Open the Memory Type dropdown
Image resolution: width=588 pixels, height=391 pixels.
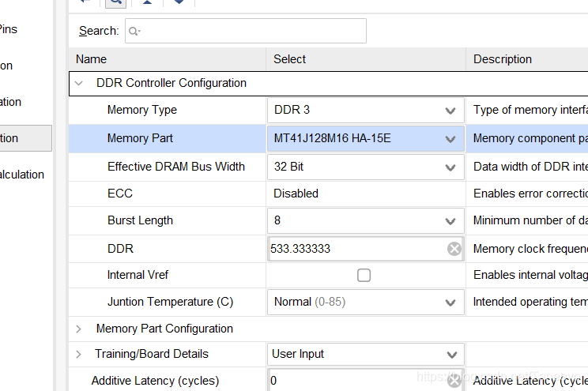[366, 111]
